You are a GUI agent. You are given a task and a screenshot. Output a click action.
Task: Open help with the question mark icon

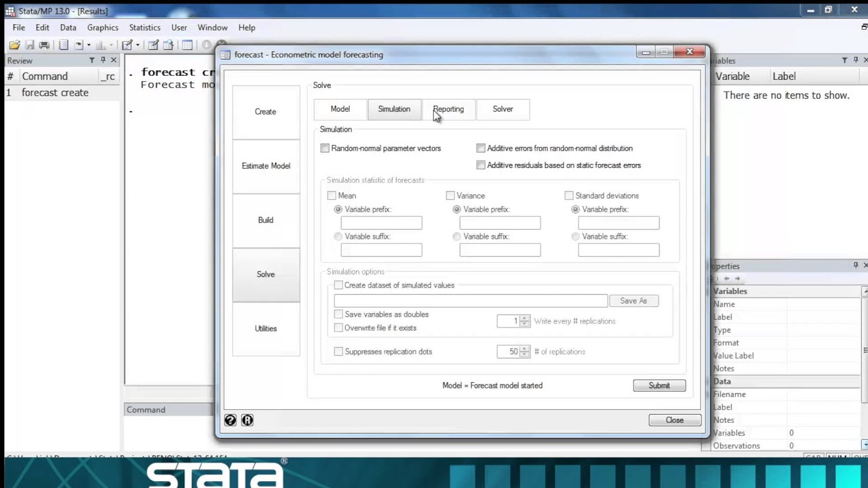point(231,420)
